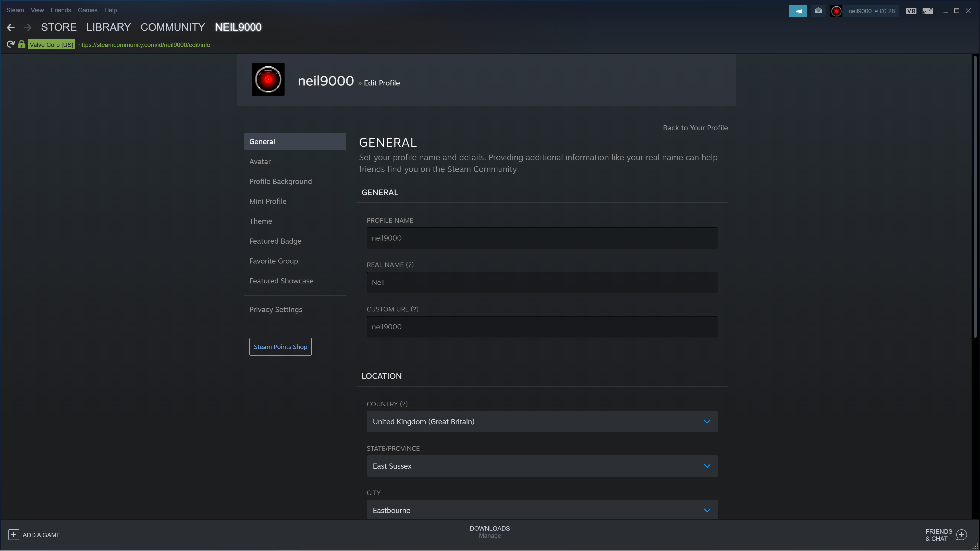Select the Mini Profile sidebar section

[x=295, y=201]
